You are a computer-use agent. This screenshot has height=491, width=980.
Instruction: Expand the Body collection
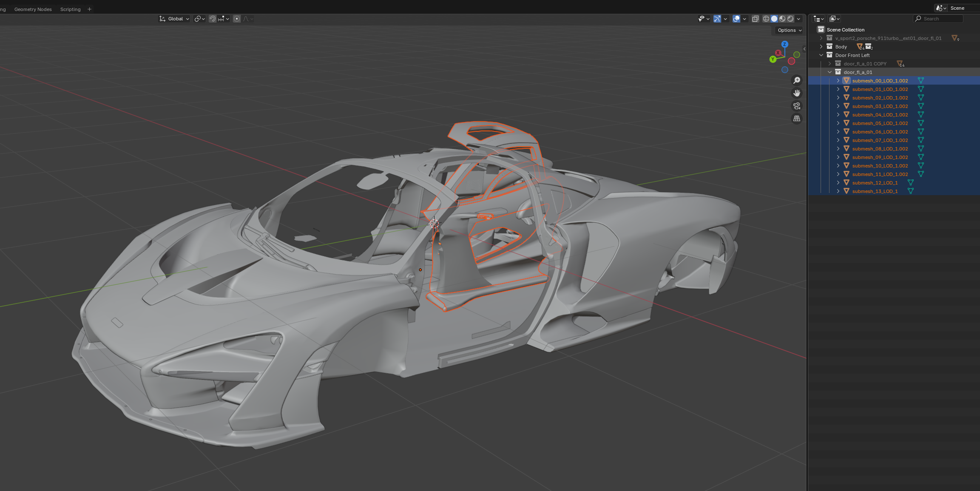coord(821,47)
